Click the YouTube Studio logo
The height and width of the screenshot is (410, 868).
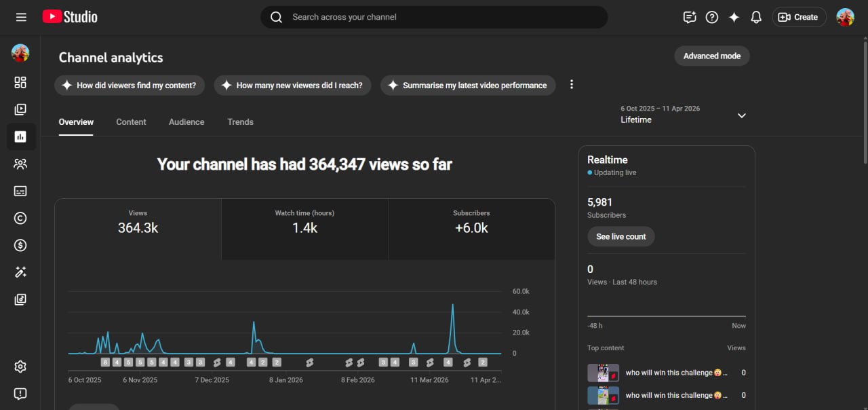pyautogui.click(x=70, y=17)
